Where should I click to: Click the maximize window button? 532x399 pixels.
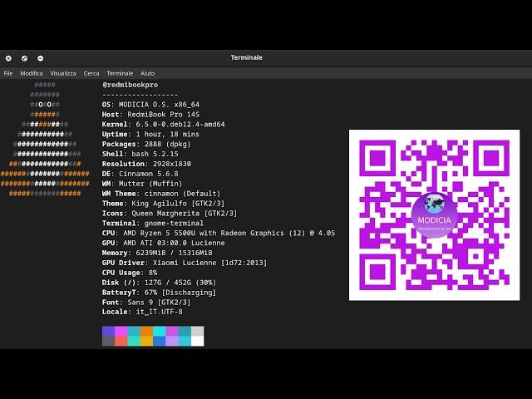24,58
